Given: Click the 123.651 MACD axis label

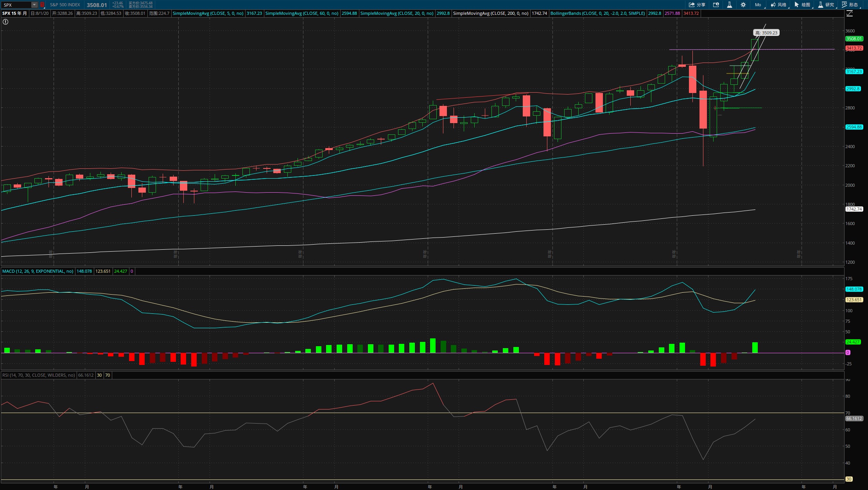Looking at the screenshot, I should pos(854,300).
